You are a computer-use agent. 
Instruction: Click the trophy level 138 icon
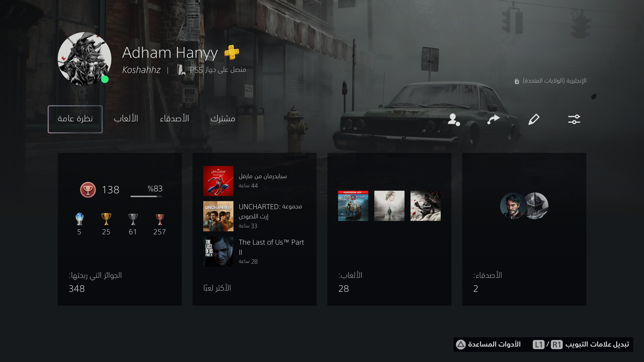click(88, 190)
